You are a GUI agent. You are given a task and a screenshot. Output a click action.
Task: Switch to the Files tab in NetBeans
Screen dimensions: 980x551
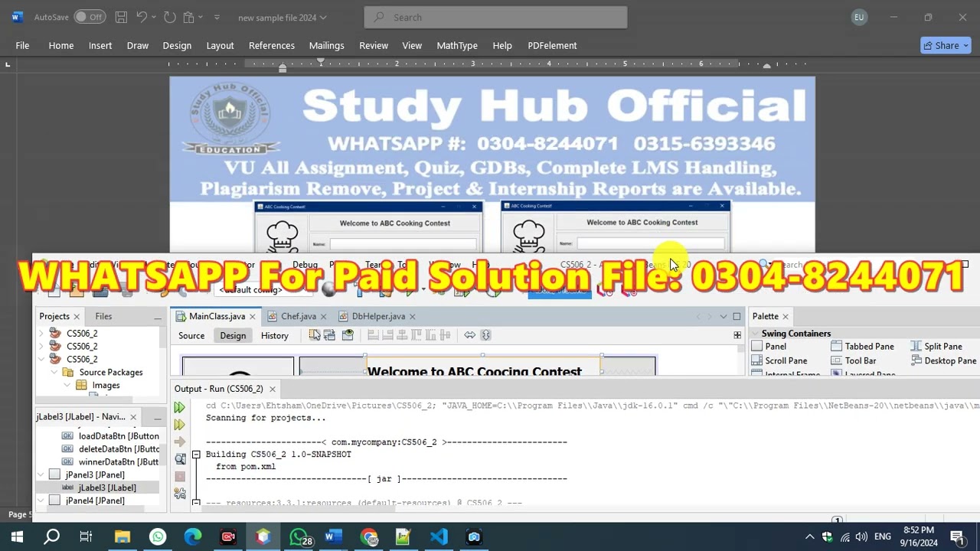pos(103,316)
